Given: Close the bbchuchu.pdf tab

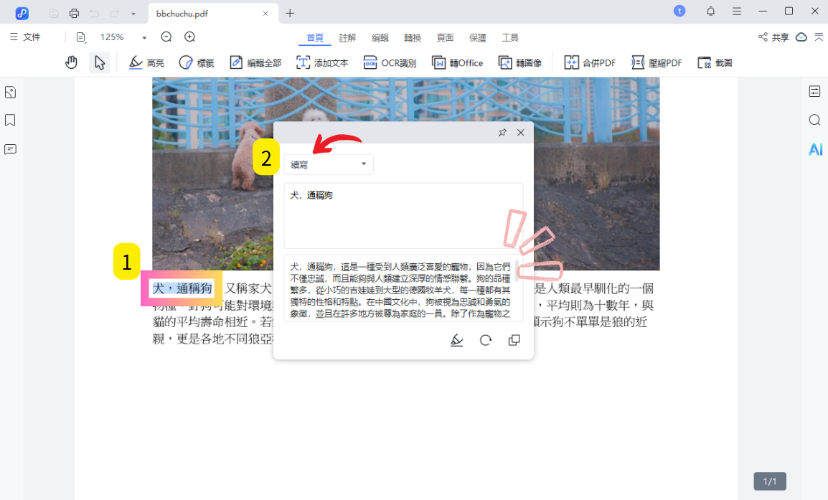Looking at the screenshot, I should [266, 13].
